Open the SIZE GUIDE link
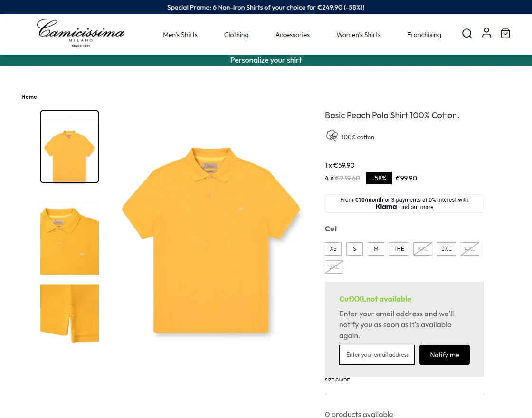The image size is (532, 418). click(x=337, y=380)
